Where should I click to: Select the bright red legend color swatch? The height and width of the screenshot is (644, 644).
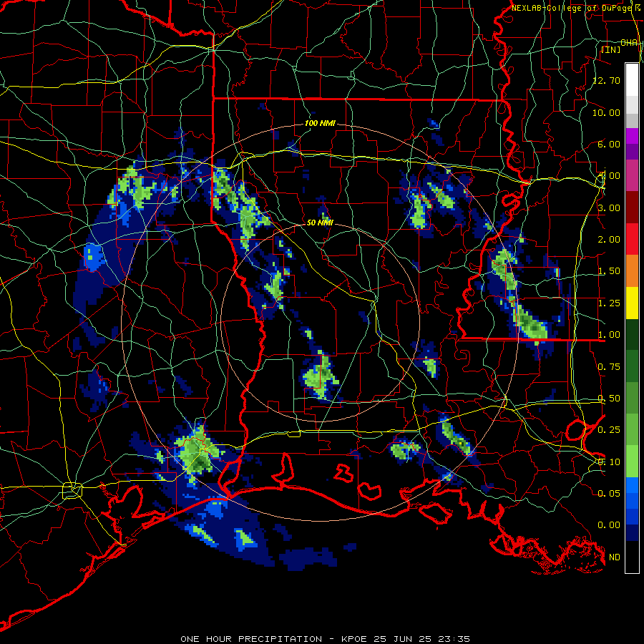tap(632, 239)
